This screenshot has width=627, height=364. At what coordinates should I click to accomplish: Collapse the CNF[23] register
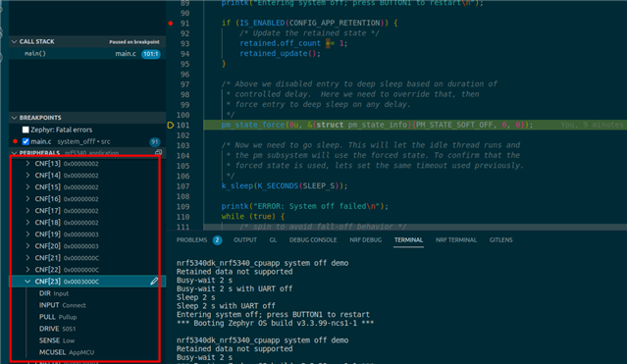pos(27,282)
